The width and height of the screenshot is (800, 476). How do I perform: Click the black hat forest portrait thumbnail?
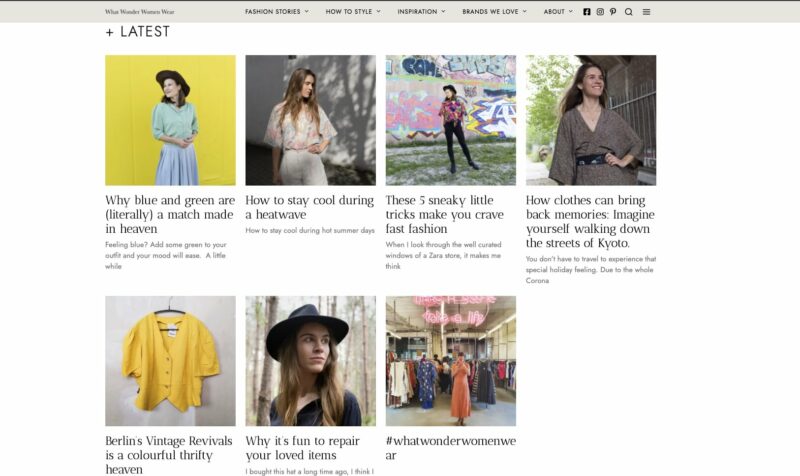(x=310, y=361)
